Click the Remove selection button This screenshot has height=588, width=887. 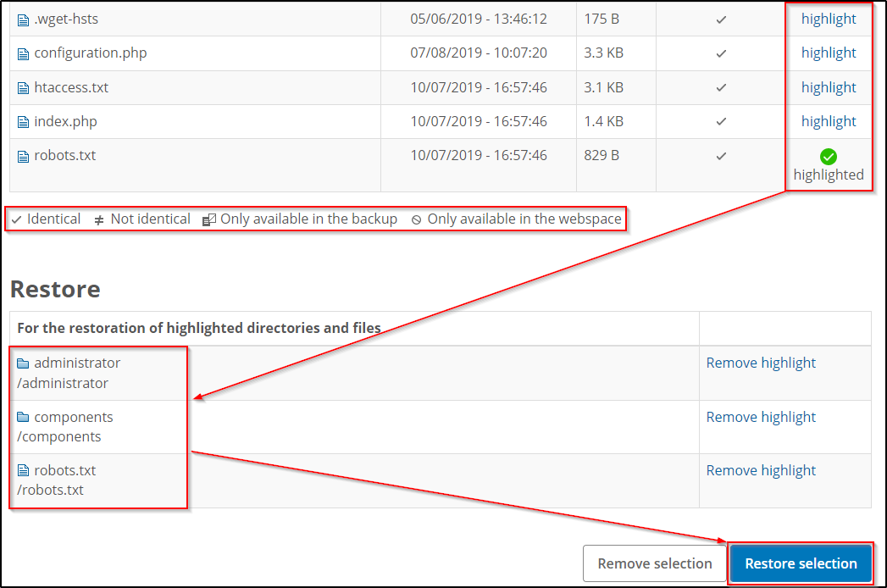coord(655,563)
